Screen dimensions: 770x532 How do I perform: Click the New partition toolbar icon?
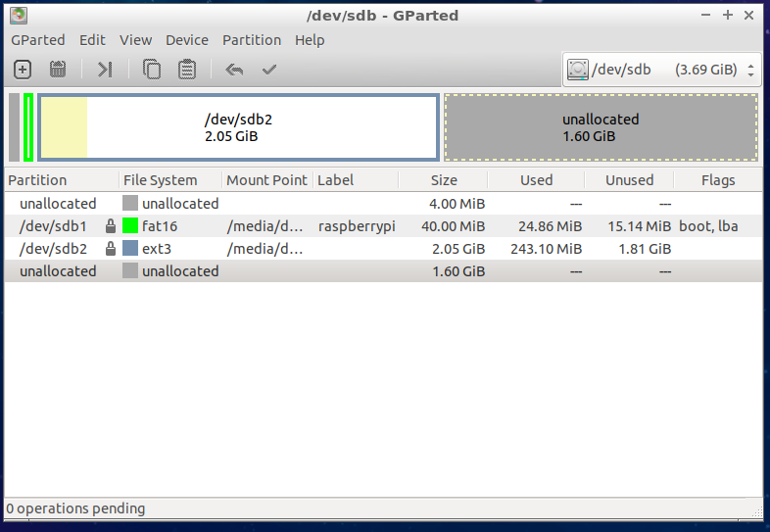coord(23,70)
